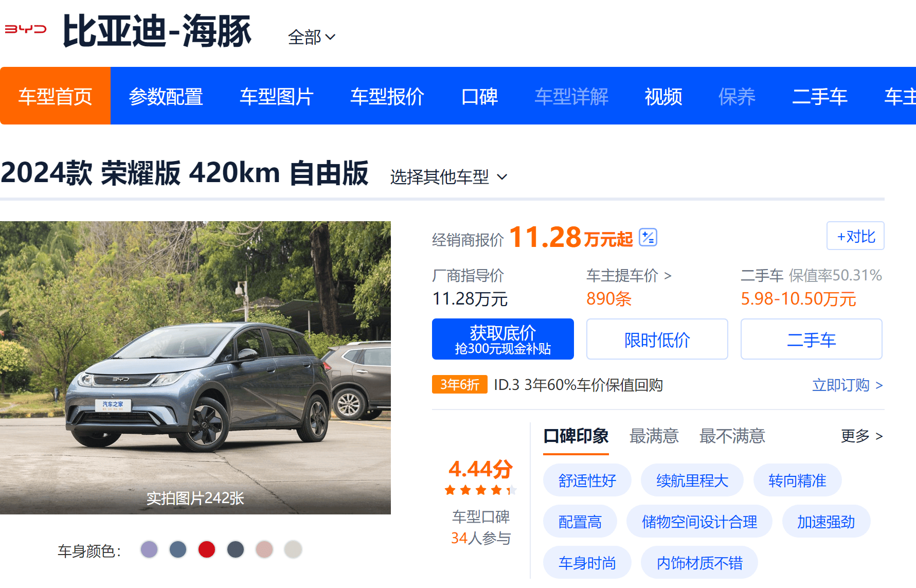916x588 pixels.
Task: Click the 转向精准 review tag
Action: [797, 480]
